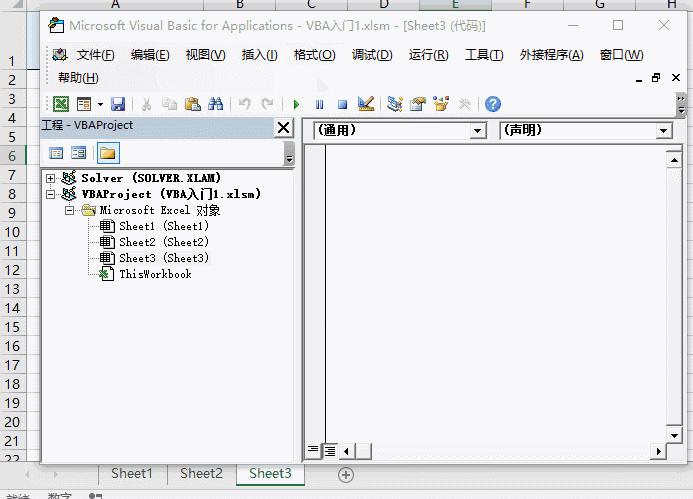
Task: Click the Cut scissors icon
Action: coord(146,104)
